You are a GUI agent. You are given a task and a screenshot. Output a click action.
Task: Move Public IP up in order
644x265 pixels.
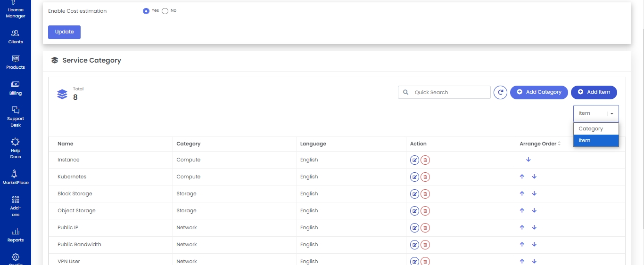(x=522, y=227)
